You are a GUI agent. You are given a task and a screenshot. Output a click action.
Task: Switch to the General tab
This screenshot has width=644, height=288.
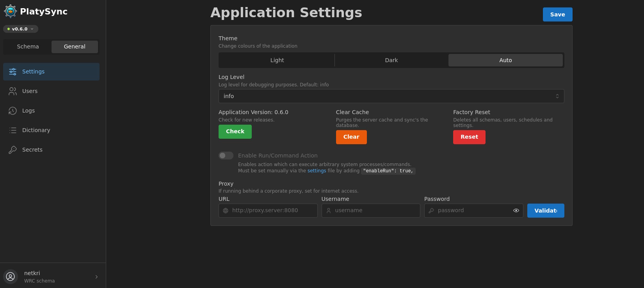tap(75, 47)
